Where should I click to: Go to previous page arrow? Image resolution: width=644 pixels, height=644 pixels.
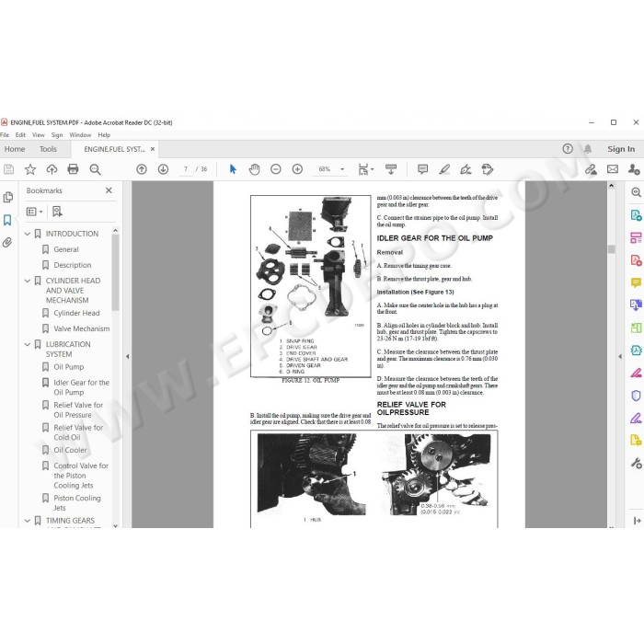(142, 169)
